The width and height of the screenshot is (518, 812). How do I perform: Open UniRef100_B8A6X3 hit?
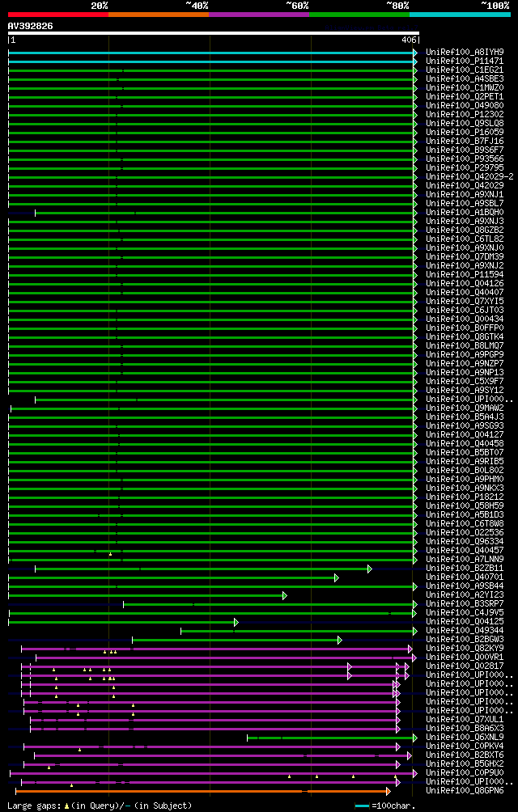(465, 729)
